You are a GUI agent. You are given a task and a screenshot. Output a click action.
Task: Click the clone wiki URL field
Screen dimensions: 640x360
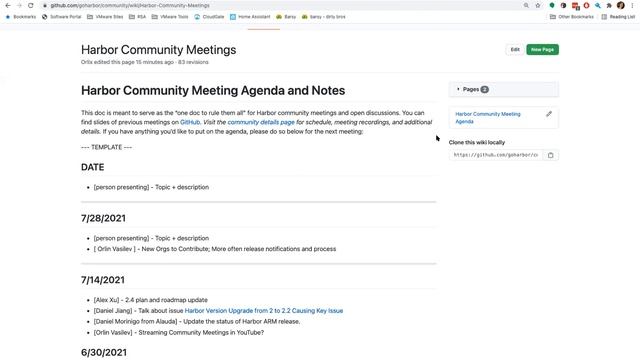(496, 155)
